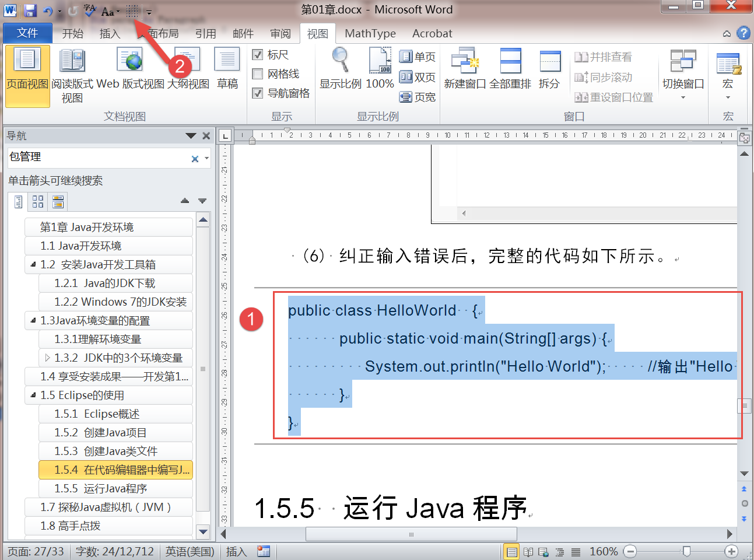Viewport: 754px width, 560px height.
Task: Collapse the 1.2 安装Java开发工具箱 heading
Action: tap(33, 265)
